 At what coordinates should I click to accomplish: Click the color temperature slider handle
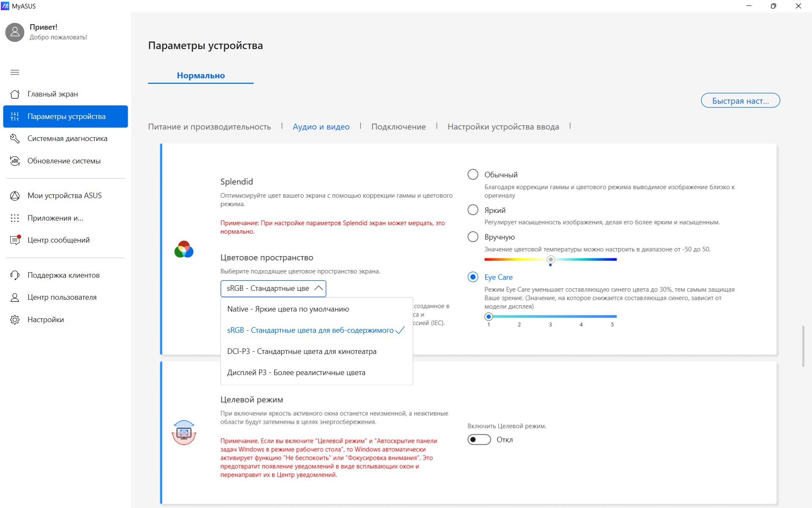(x=550, y=260)
